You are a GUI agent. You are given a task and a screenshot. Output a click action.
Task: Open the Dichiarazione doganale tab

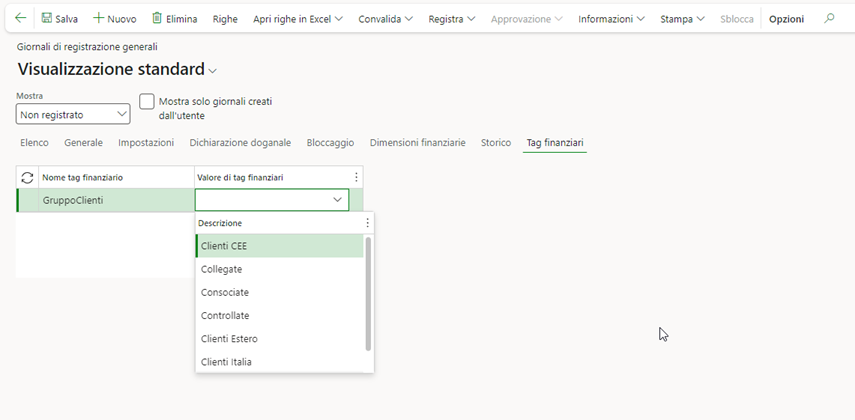[x=240, y=142]
